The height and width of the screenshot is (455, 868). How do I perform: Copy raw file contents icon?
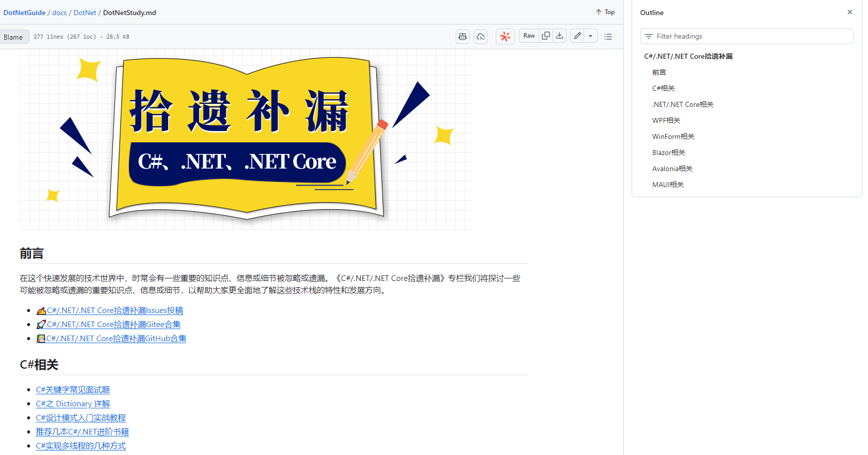tap(546, 36)
